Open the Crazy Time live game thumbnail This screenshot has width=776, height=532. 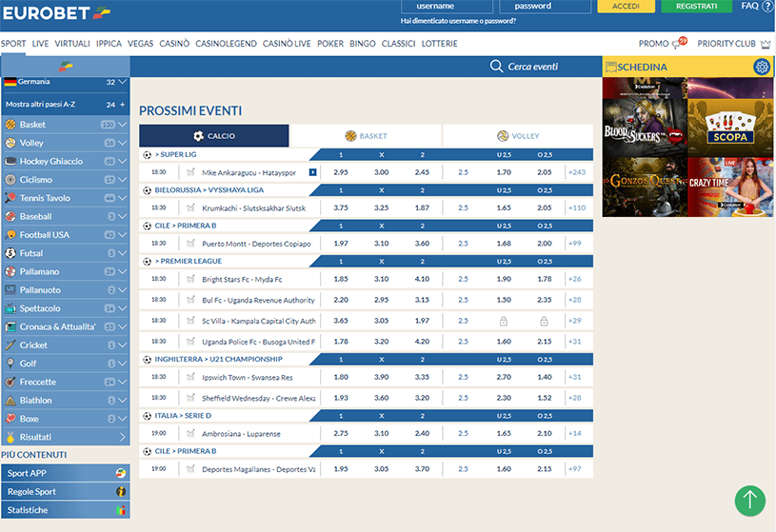tap(730, 187)
